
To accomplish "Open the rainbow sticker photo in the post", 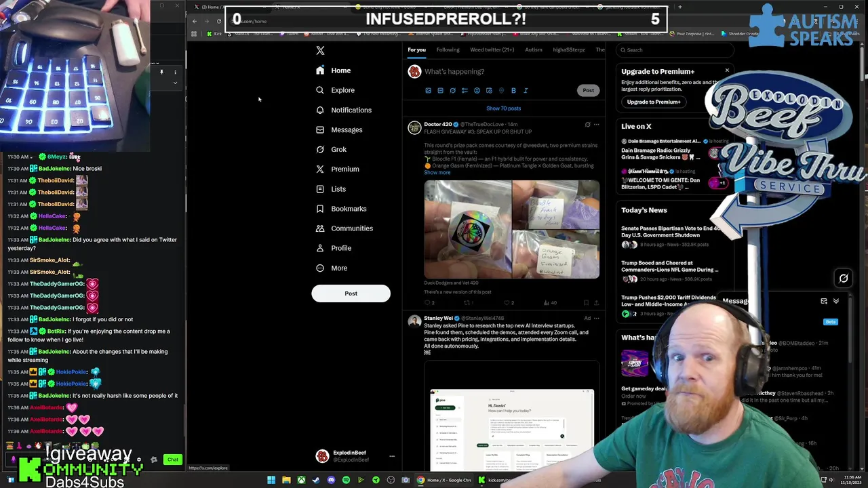I will point(468,229).
